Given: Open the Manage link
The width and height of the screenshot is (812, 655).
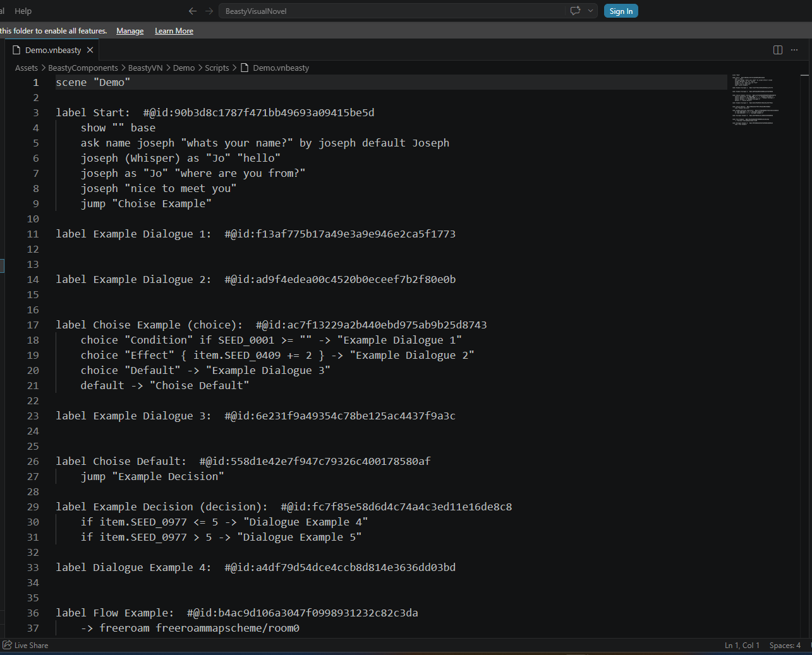Looking at the screenshot, I should 130,31.
